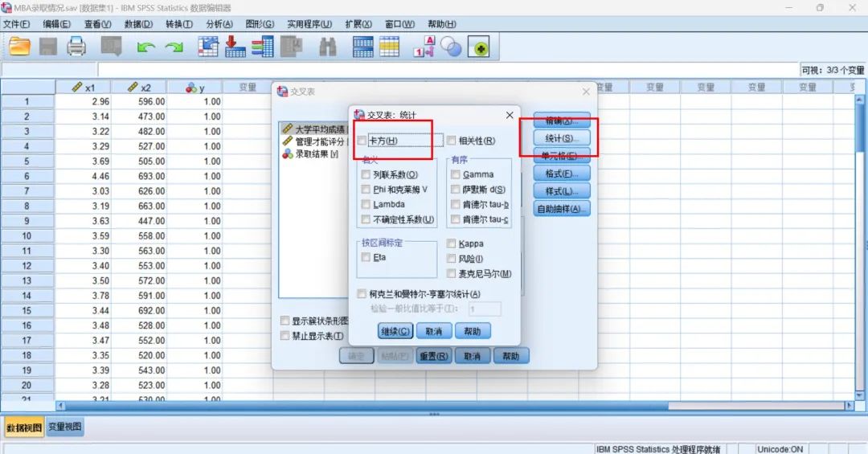Click the y column header nominal icon

(x=191, y=88)
